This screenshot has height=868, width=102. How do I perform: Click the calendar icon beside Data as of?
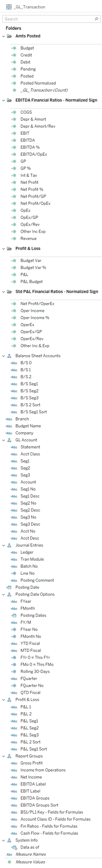[x=14, y=847]
